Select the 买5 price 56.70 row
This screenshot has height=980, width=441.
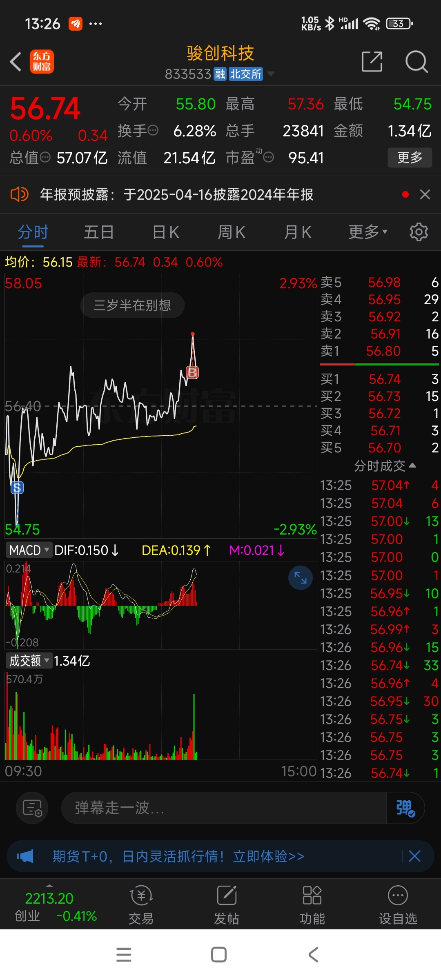[379, 448]
